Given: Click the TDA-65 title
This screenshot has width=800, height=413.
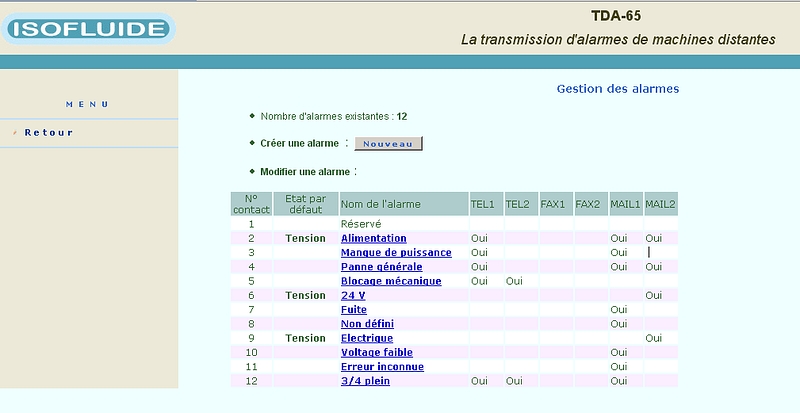Looking at the screenshot, I should (x=616, y=16).
